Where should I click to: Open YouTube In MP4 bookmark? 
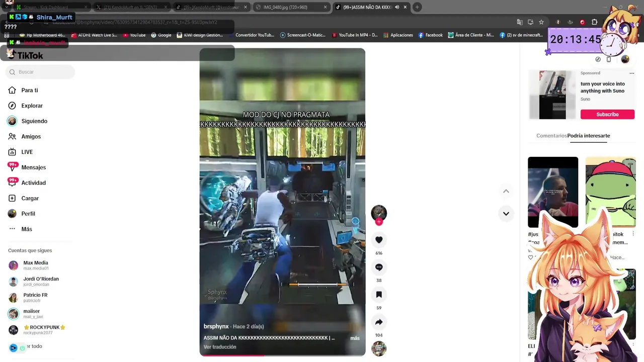tap(355, 35)
